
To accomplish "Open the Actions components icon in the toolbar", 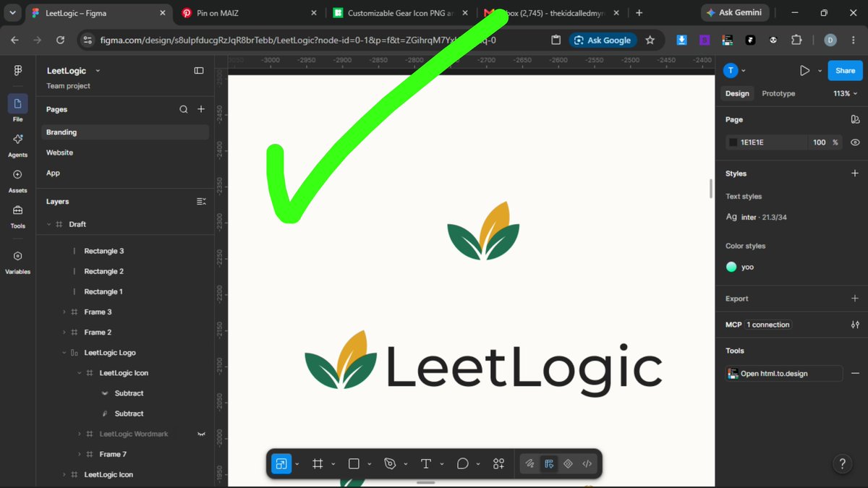I will (499, 463).
